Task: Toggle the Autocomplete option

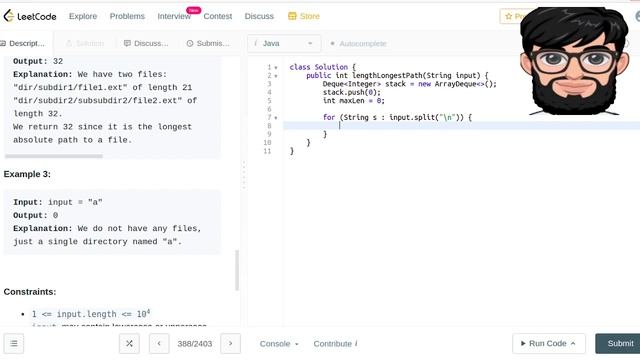Action: [x=358, y=43]
